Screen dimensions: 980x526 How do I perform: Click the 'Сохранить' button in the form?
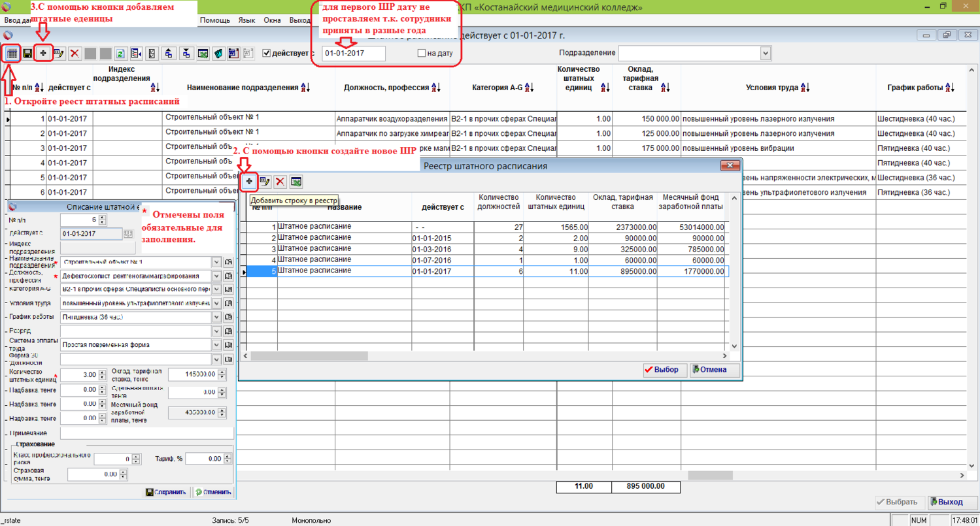pyautogui.click(x=166, y=492)
